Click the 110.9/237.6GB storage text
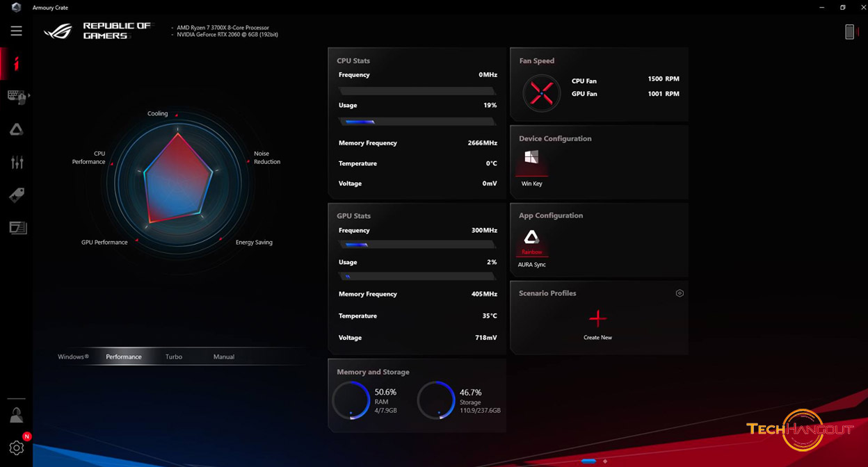The width and height of the screenshot is (868, 467). [480, 411]
